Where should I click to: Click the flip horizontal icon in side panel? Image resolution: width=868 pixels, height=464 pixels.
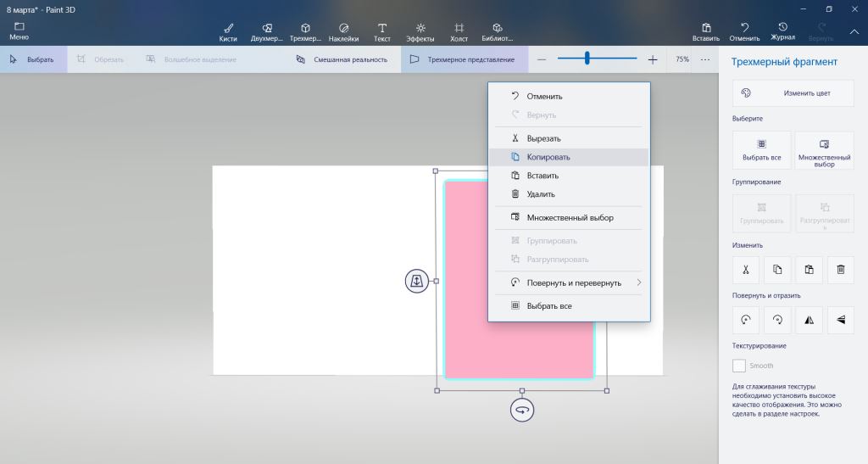(x=809, y=320)
